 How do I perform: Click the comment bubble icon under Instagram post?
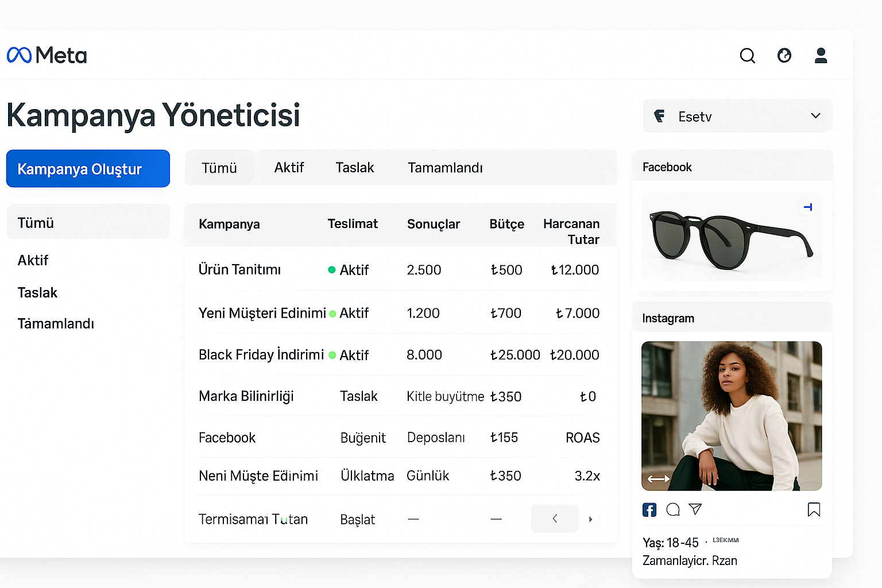[x=673, y=509]
